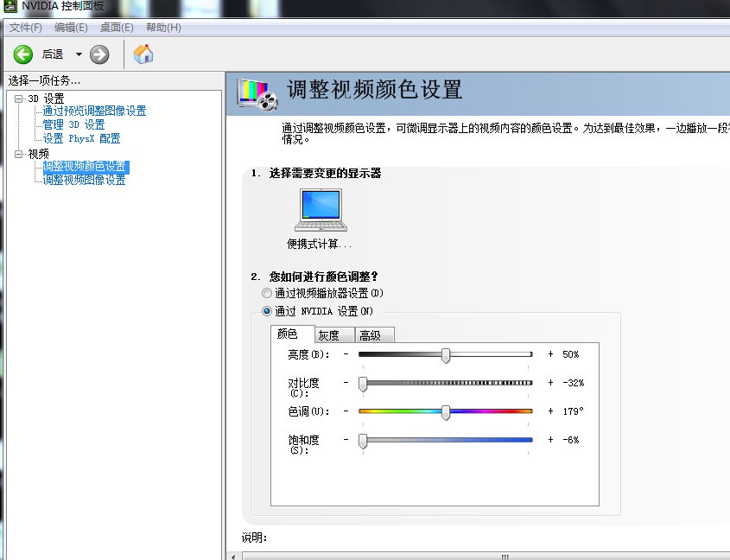The height and width of the screenshot is (560, 730).
Task: Click the green back arrow icon
Action: 22,54
